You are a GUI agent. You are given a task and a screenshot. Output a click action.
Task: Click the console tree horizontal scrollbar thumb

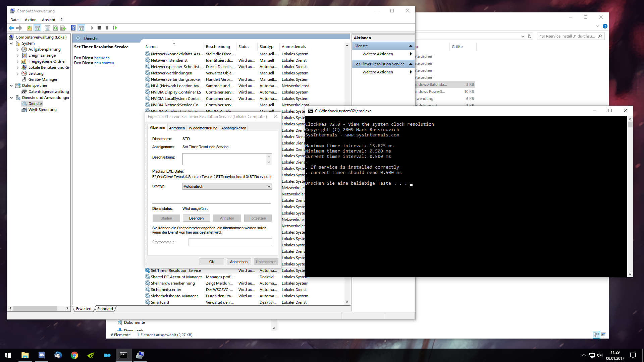[35, 308]
